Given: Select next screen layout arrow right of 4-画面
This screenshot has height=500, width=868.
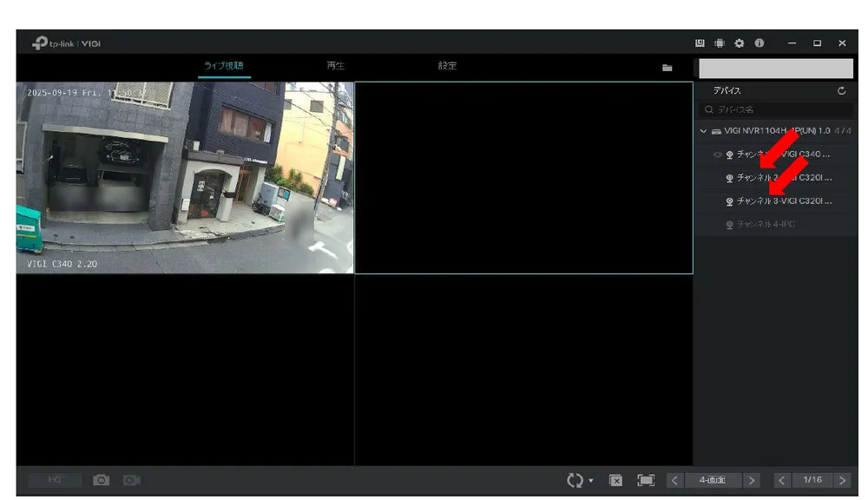Looking at the screenshot, I should coord(751,480).
